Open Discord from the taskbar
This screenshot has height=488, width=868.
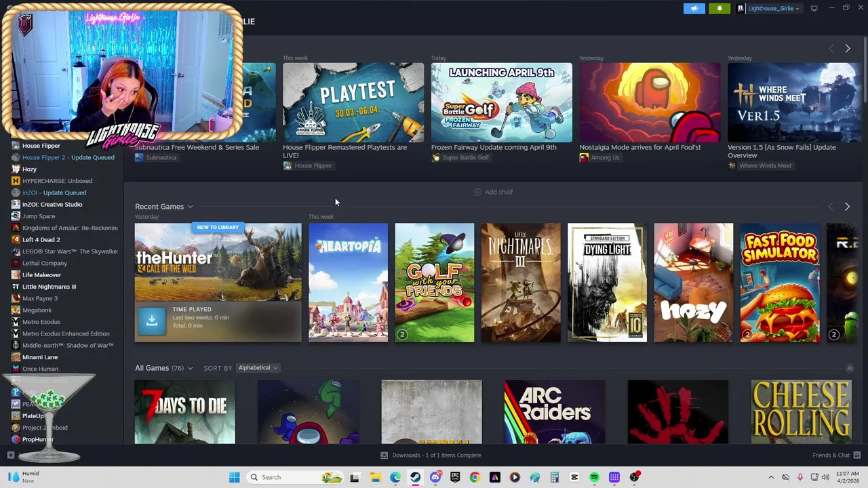[435, 477]
